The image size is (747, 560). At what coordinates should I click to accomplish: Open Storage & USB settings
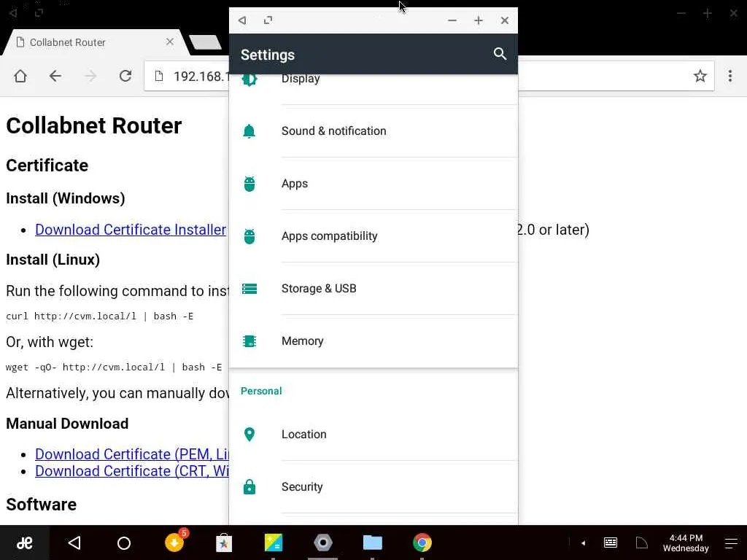373,288
